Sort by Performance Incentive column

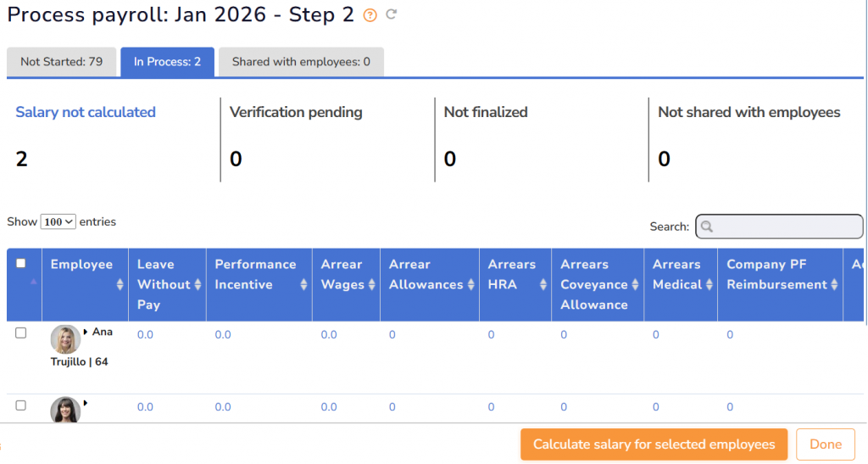click(x=303, y=285)
